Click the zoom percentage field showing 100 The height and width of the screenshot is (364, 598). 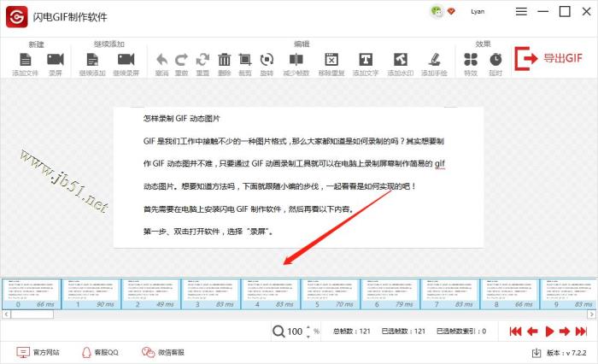295,332
